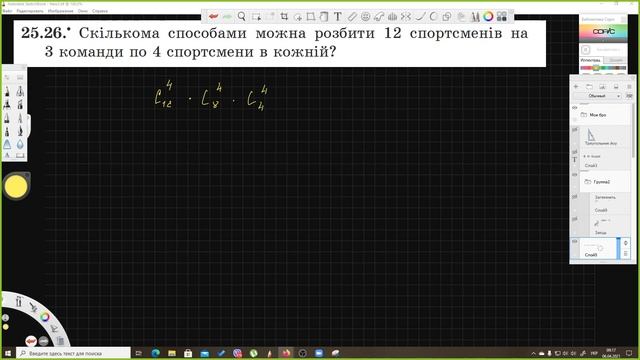Select the Flood Fill bucket tool

[324, 17]
